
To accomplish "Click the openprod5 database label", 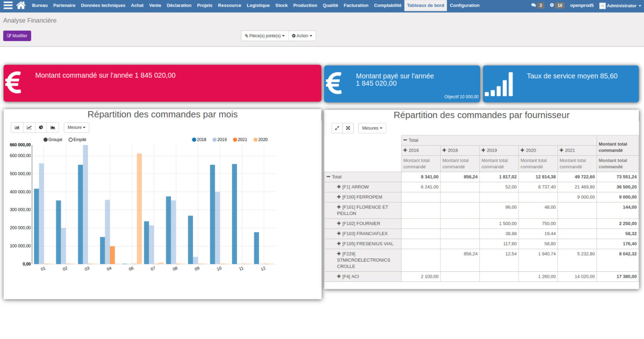I will pyautogui.click(x=582, y=6).
